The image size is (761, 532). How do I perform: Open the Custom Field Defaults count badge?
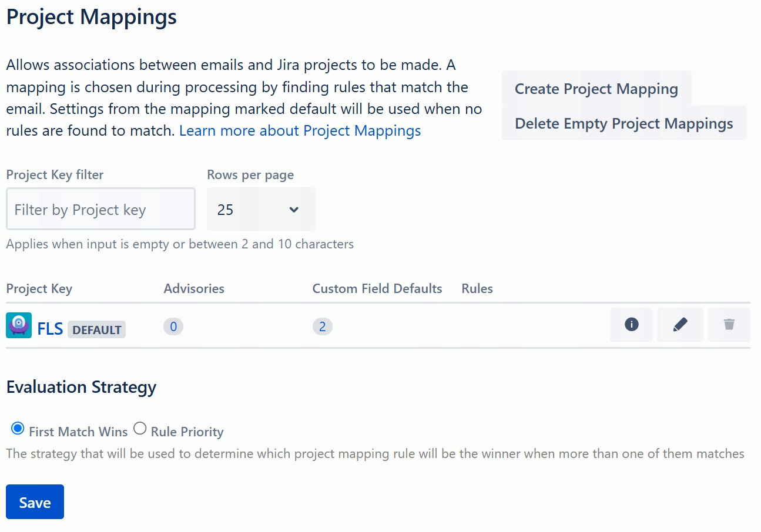(322, 326)
